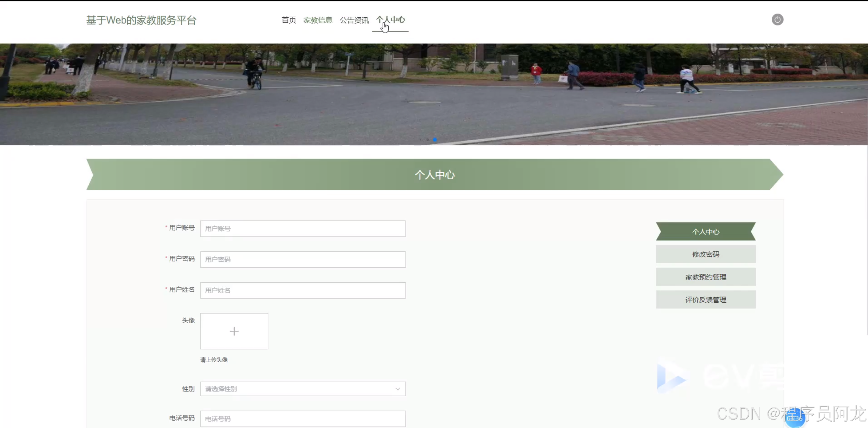Open the 首页 nav item
The height and width of the screenshot is (428, 868).
tap(289, 20)
